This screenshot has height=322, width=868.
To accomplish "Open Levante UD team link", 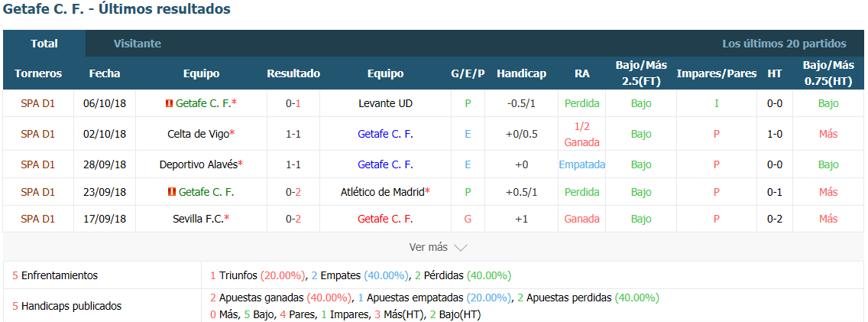I will click(x=385, y=104).
